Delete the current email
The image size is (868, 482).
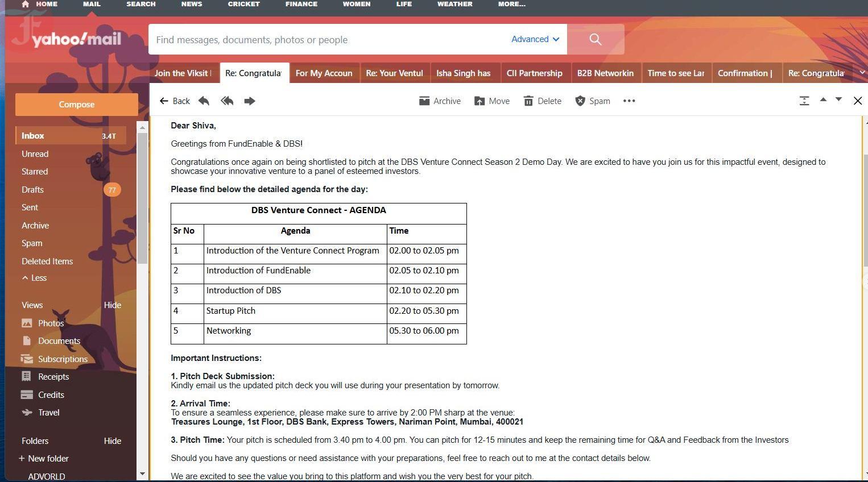(x=542, y=101)
